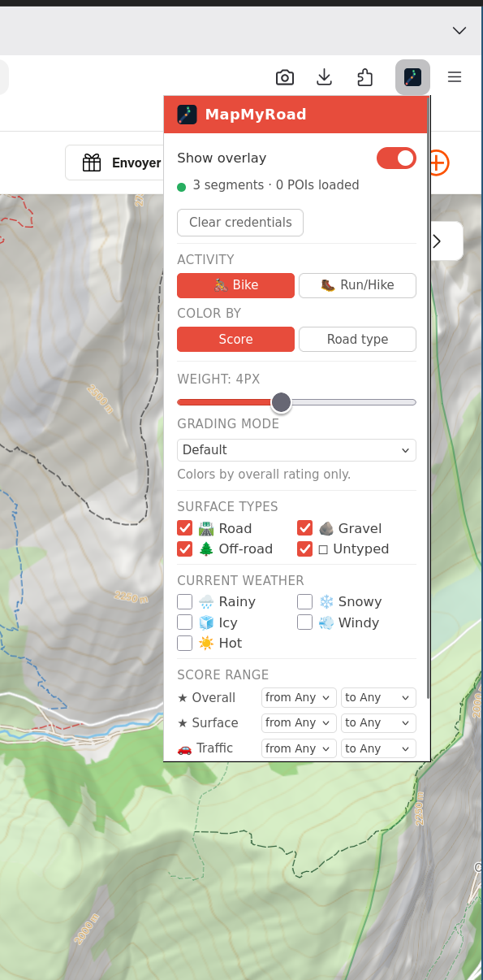Open Traffic score 'to Any' dropdown
The image size is (483, 980).
point(378,748)
